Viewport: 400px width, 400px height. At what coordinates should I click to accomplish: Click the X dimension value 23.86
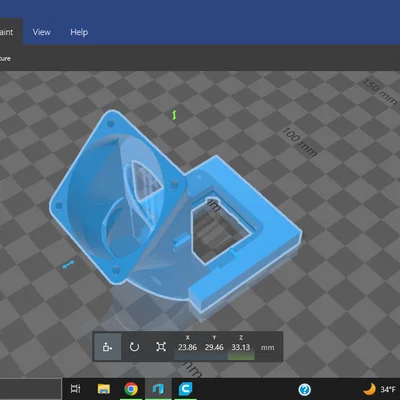pos(187,347)
